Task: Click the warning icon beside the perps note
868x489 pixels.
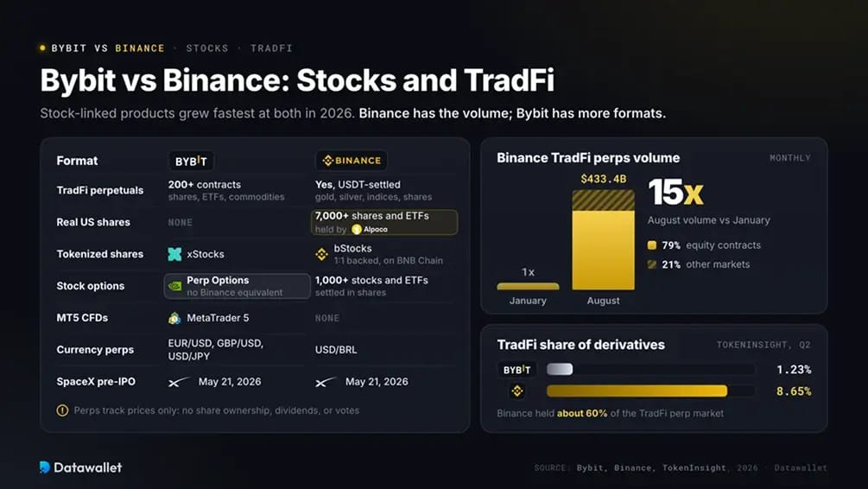Action: tap(62, 410)
